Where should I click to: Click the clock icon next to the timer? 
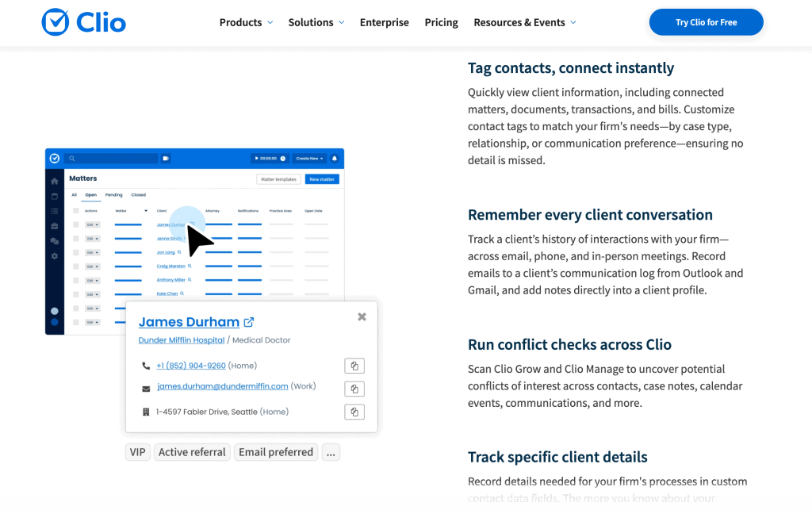tap(283, 159)
